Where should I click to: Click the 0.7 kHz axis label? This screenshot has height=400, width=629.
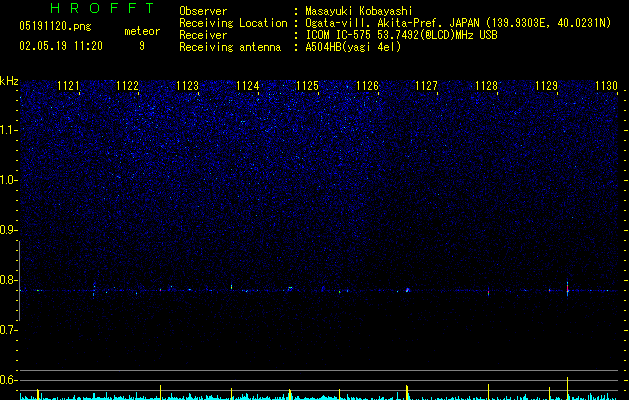[x=8, y=330]
